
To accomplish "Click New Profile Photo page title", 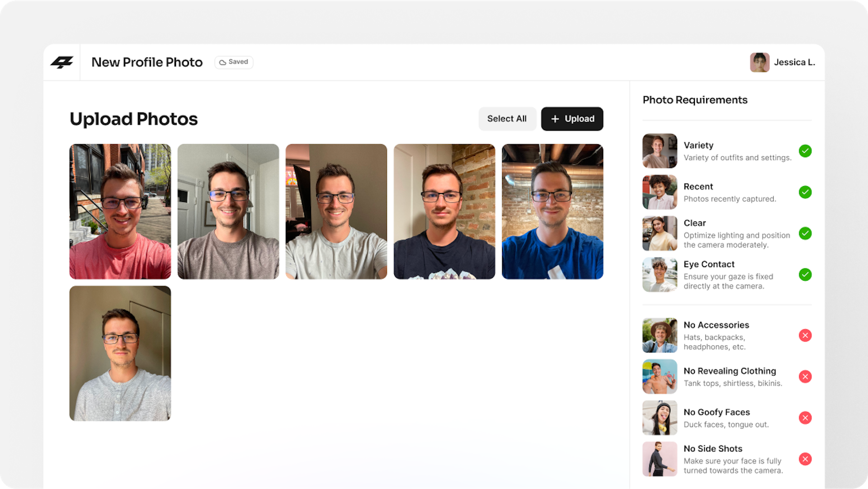I will click(x=146, y=62).
